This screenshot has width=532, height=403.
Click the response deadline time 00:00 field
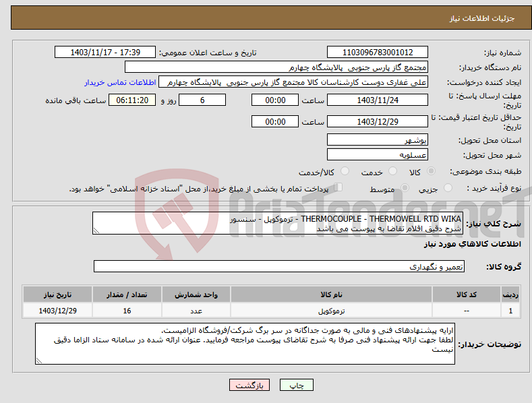point(275,100)
